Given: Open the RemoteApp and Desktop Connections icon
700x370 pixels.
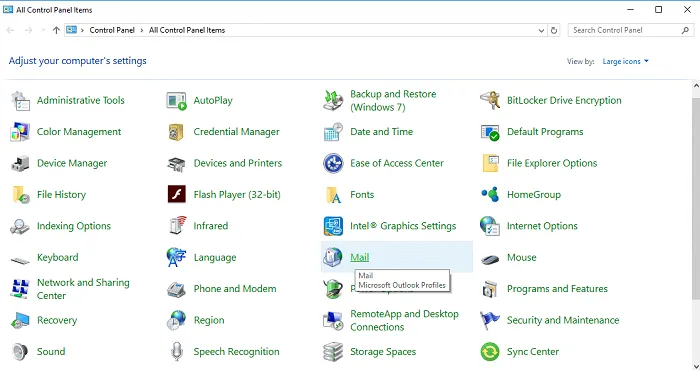Looking at the screenshot, I should 333,320.
